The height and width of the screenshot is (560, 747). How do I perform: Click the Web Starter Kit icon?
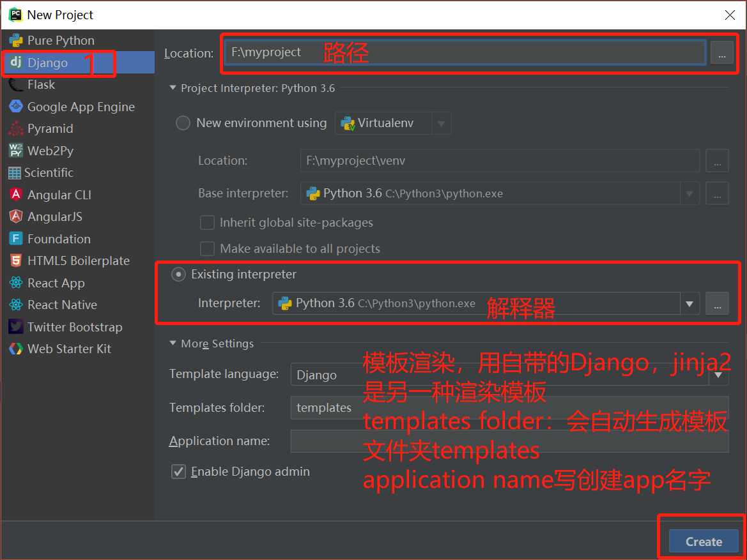tap(16, 349)
